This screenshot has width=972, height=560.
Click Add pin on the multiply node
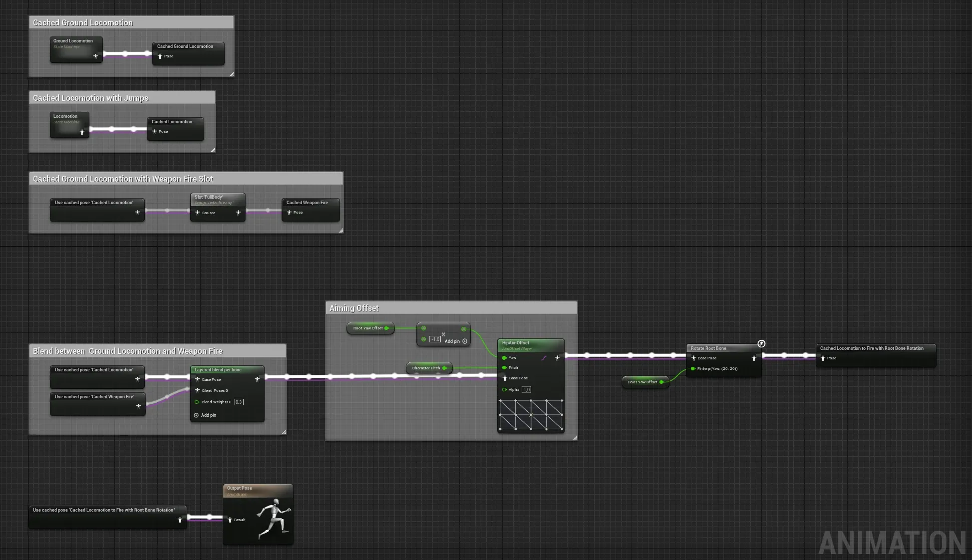456,341
